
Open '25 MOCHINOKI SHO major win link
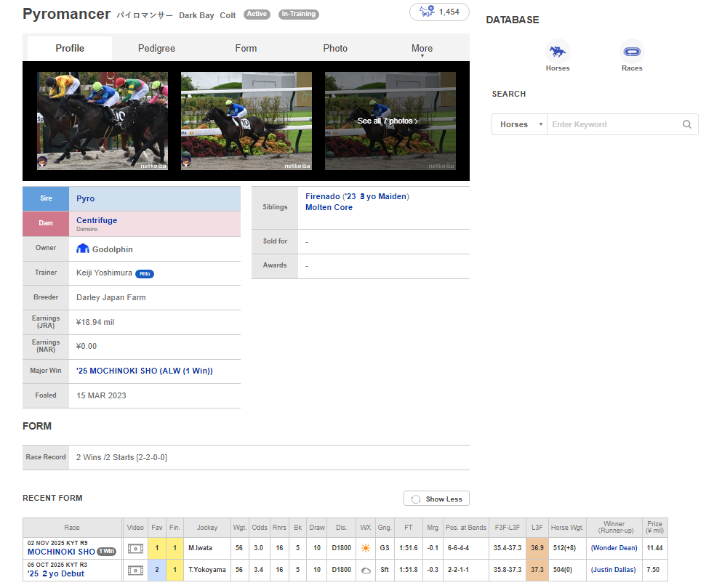145,371
